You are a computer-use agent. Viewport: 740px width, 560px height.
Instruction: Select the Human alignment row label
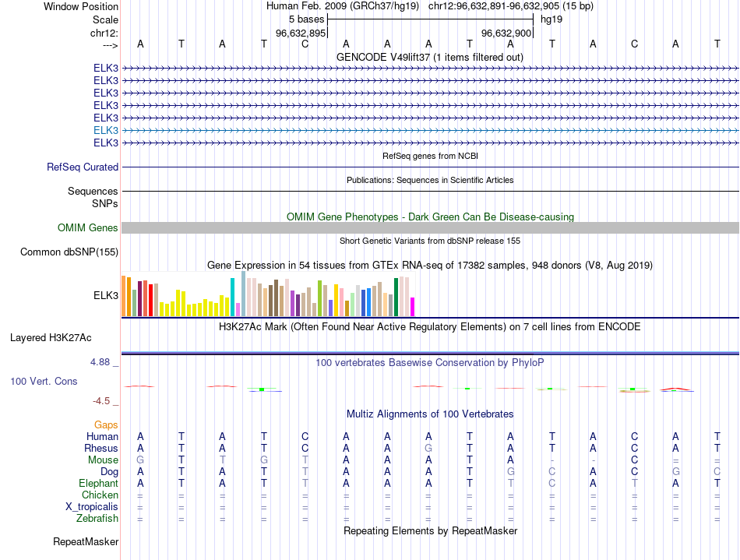tap(102, 436)
